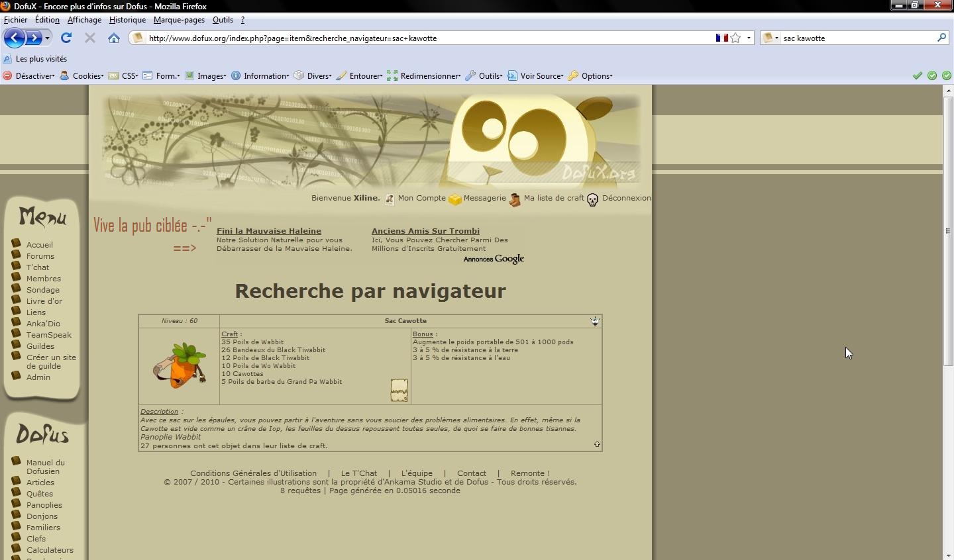Go back with the browser back arrow
954x560 pixels.
click(x=15, y=38)
